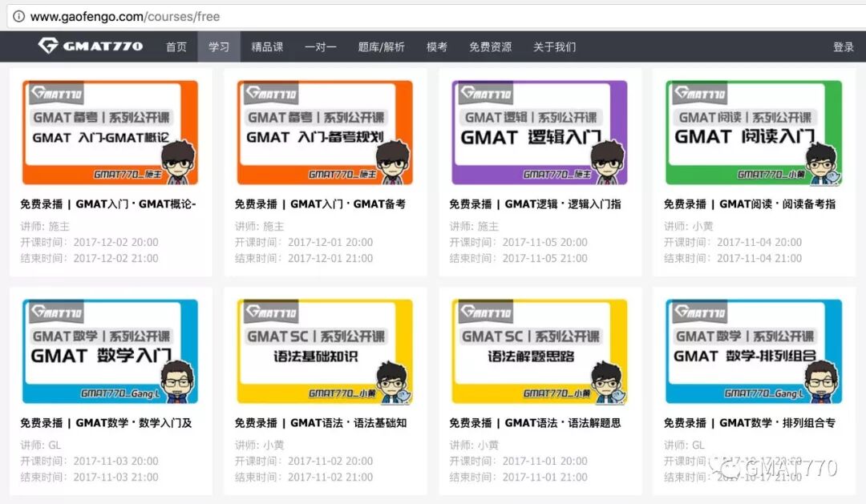Open the 语法基础知识 course thumbnail

click(x=325, y=351)
